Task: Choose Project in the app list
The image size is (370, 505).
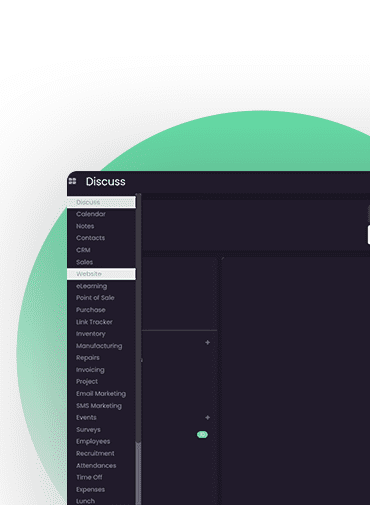Action: (87, 382)
